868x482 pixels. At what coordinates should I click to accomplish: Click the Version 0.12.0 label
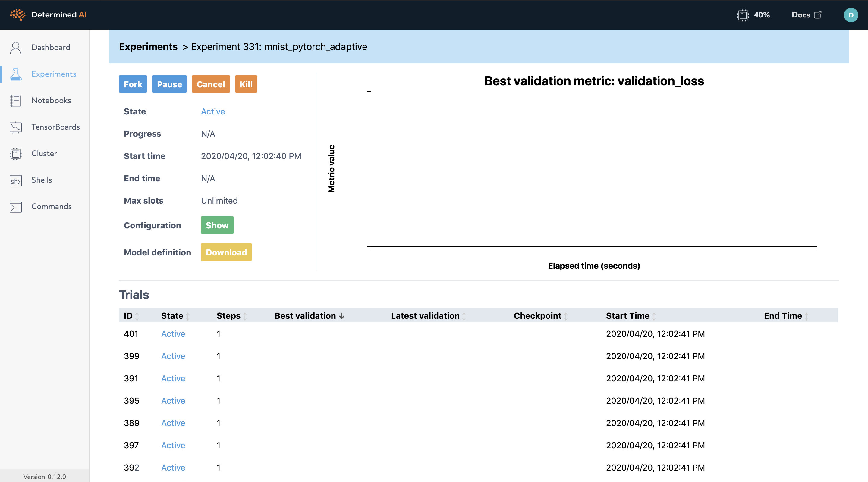tap(45, 477)
